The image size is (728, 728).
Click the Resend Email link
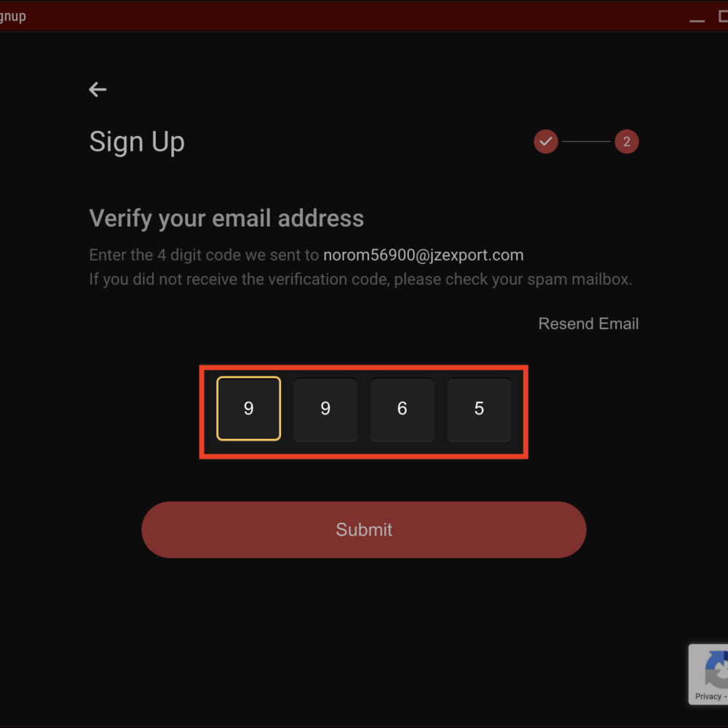[x=588, y=324]
